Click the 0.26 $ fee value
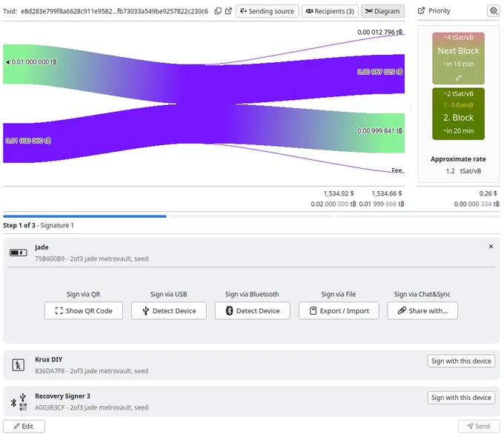Image resolution: width=504 pixels, height=437 pixels. [488, 193]
